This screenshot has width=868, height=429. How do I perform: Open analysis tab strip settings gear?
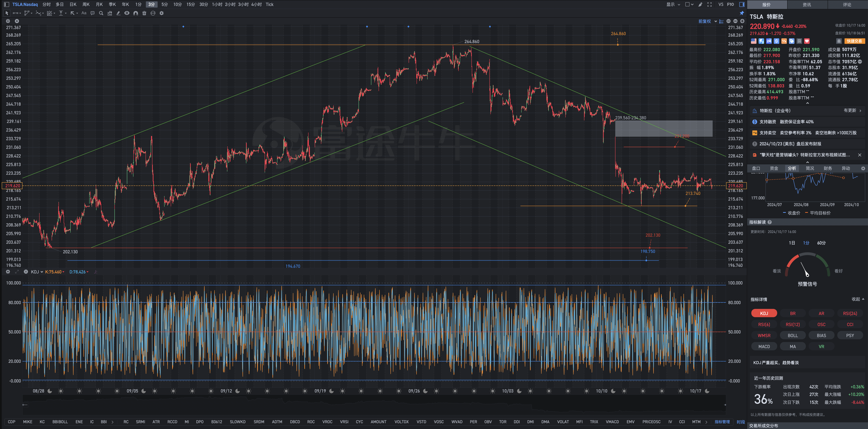863,168
